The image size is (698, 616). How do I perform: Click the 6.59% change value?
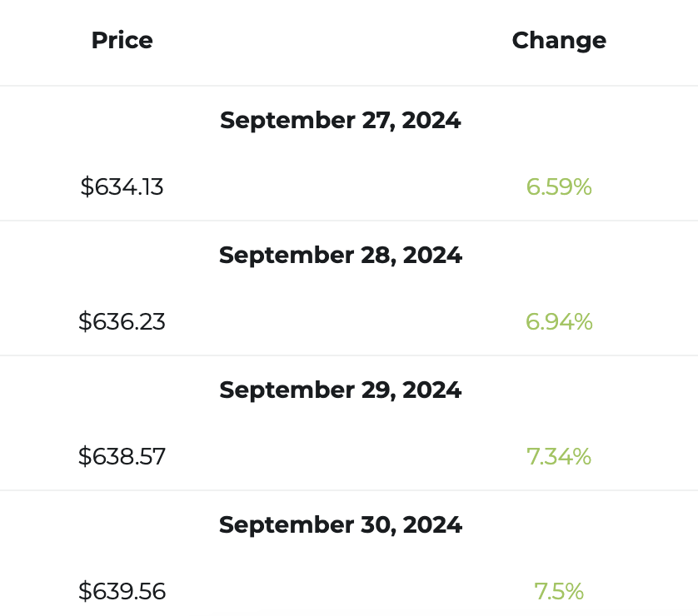pyautogui.click(x=559, y=186)
